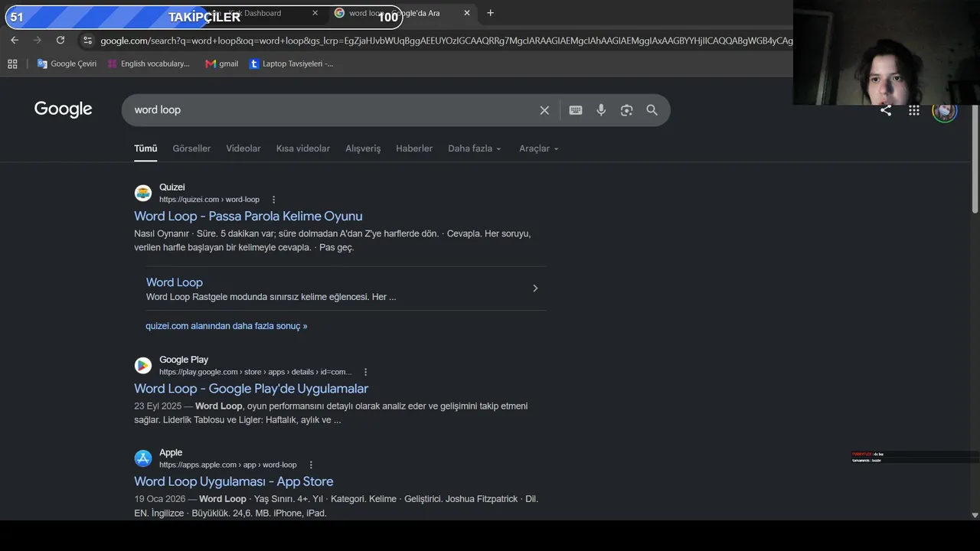Open the Google account profile avatar

(944, 110)
